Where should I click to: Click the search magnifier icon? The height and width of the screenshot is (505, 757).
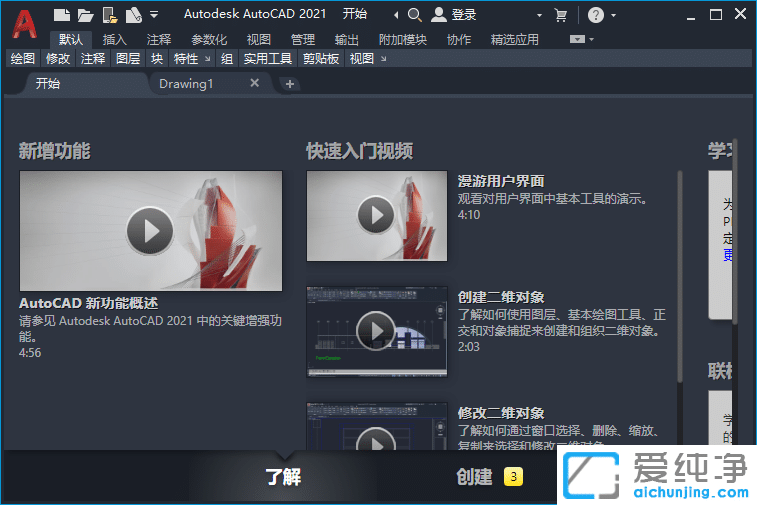pyautogui.click(x=414, y=15)
